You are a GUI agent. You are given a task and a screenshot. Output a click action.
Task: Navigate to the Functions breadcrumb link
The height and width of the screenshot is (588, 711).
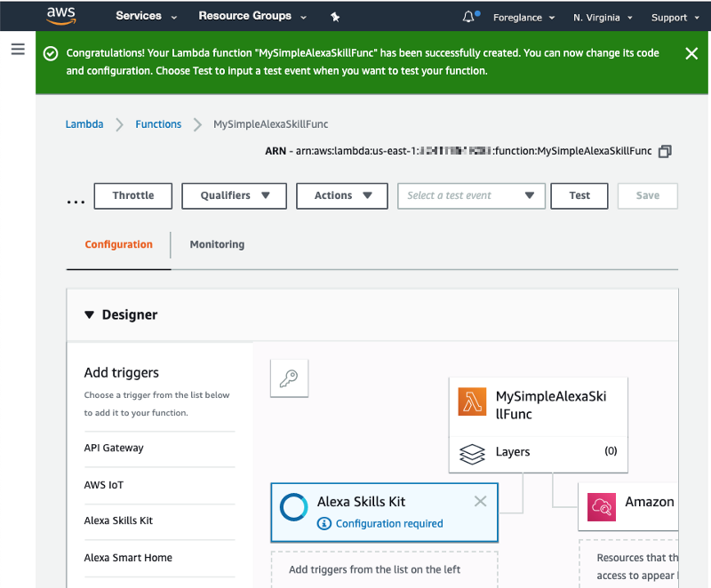coord(158,124)
